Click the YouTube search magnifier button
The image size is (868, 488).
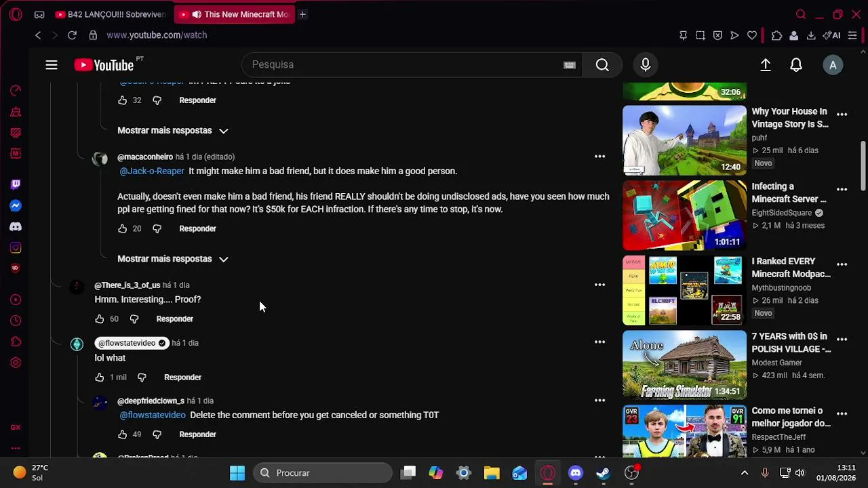coord(602,65)
